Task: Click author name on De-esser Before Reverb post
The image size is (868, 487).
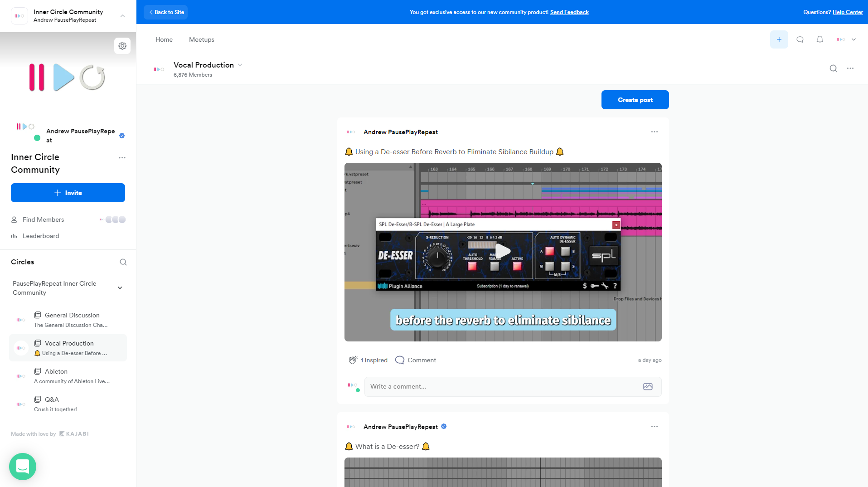Action: click(401, 132)
